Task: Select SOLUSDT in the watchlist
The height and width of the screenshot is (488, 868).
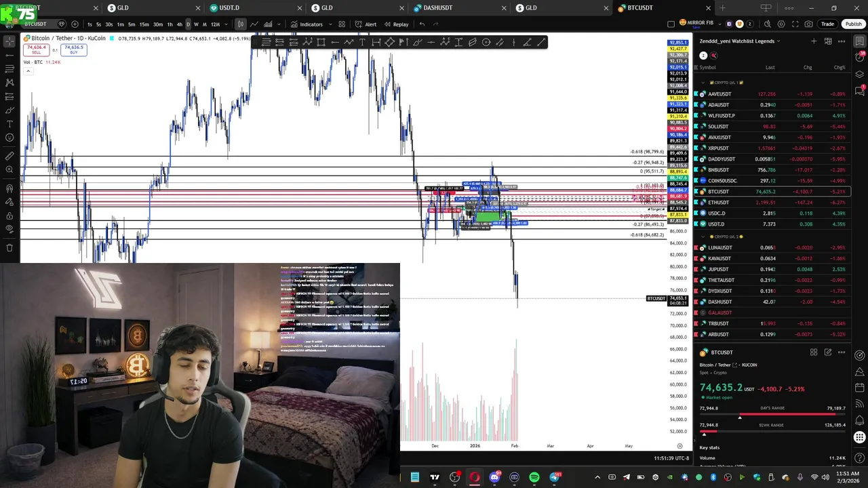Action: [772, 127]
